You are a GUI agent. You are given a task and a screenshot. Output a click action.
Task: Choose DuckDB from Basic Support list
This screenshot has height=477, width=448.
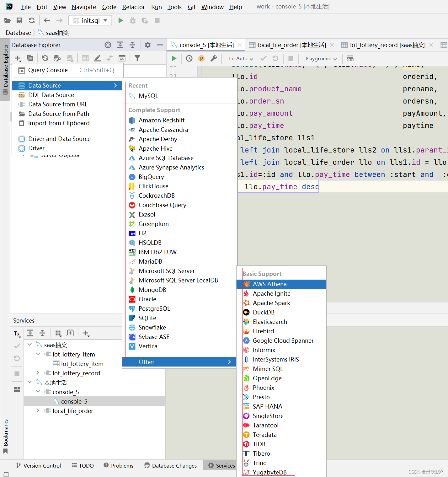[x=281, y=312]
